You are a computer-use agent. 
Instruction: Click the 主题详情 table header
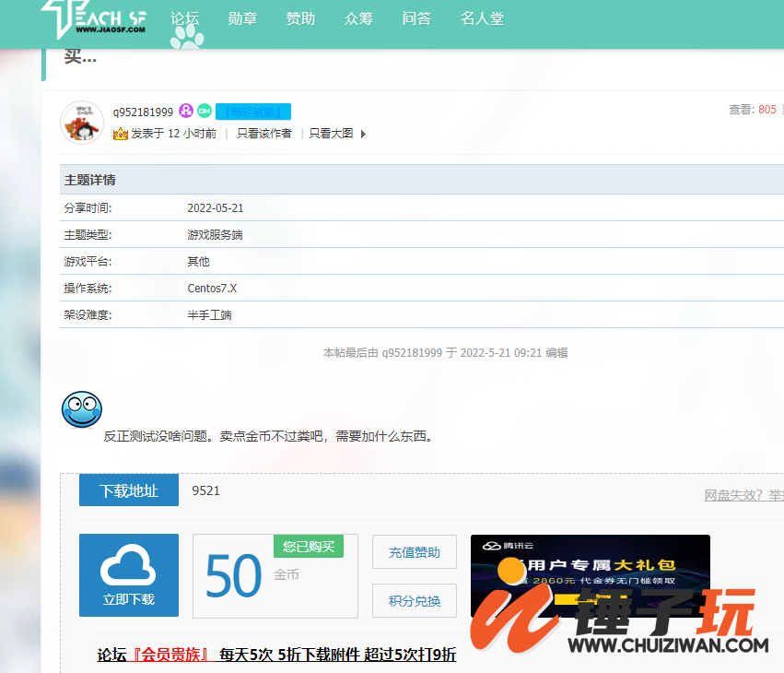point(422,180)
